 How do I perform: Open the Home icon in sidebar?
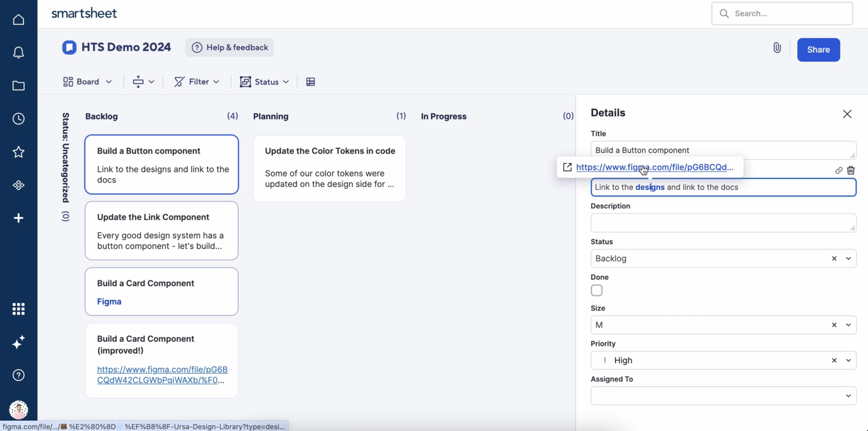[x=19, y=20]
